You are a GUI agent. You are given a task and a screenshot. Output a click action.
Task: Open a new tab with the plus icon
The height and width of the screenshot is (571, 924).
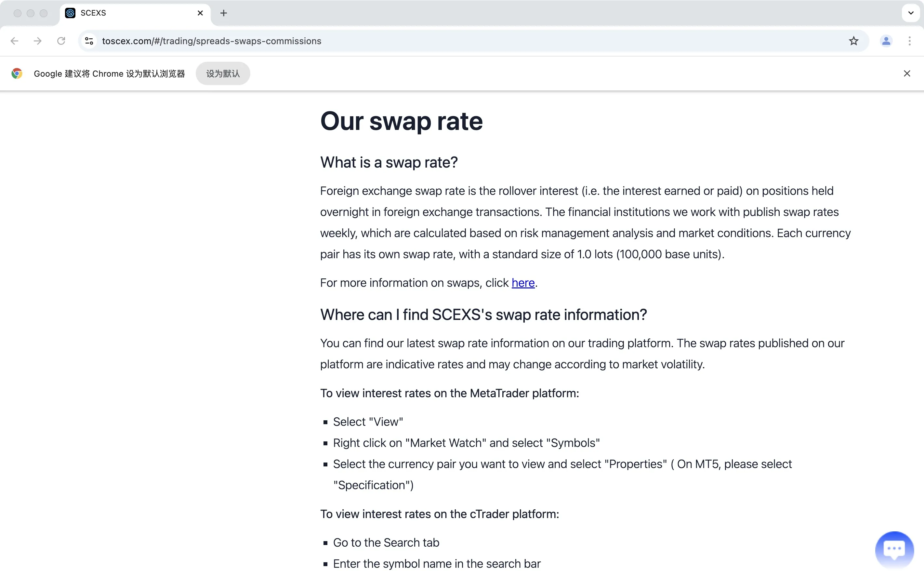(x=224, y=13)
